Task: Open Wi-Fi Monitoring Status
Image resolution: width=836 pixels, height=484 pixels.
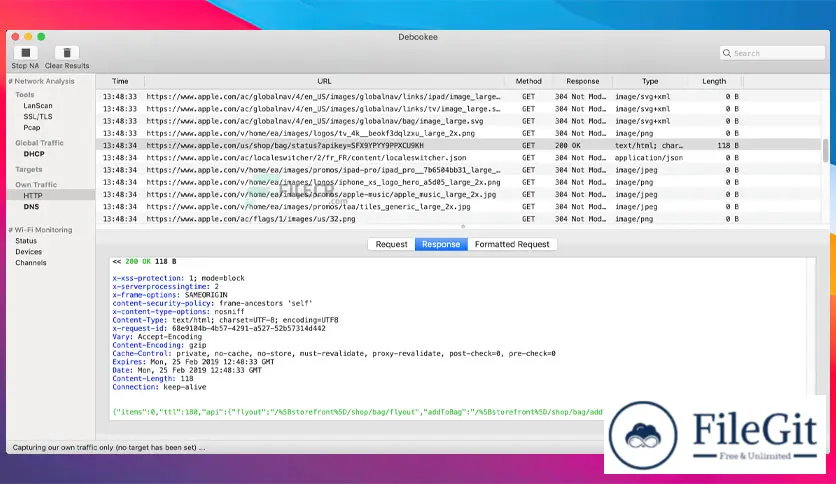Action: pyautogui.click(x=26, y=241)
